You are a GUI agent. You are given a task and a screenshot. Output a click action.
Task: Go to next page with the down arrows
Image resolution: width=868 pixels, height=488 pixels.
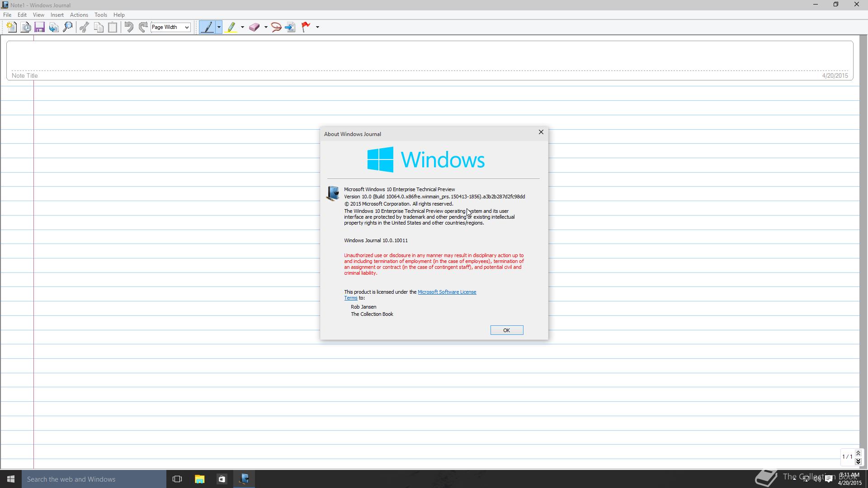coord(858,461)
